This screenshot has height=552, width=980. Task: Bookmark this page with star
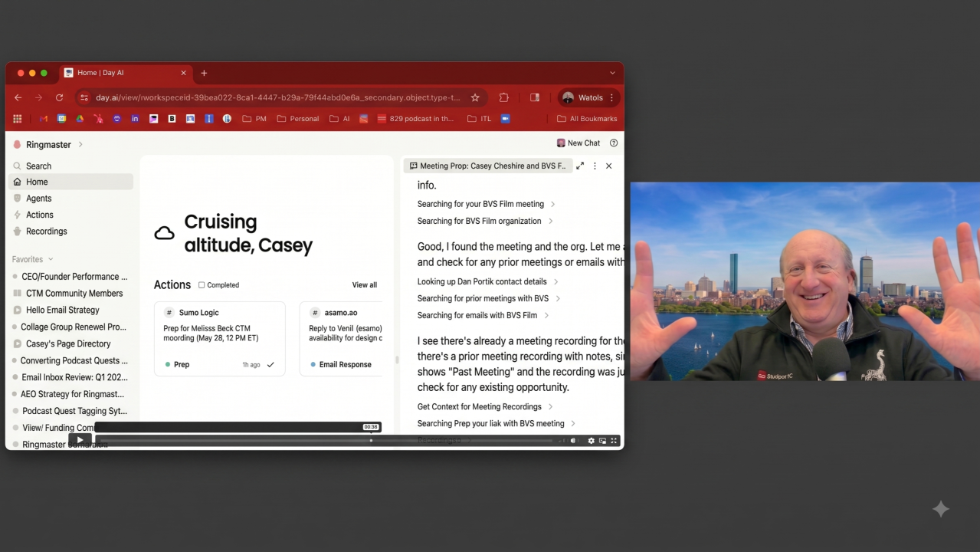tap(475, 97)
